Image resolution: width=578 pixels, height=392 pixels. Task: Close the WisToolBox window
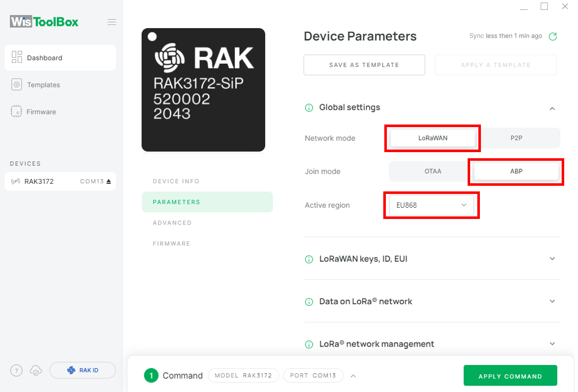pyautogui.click(x=565, y=6)
